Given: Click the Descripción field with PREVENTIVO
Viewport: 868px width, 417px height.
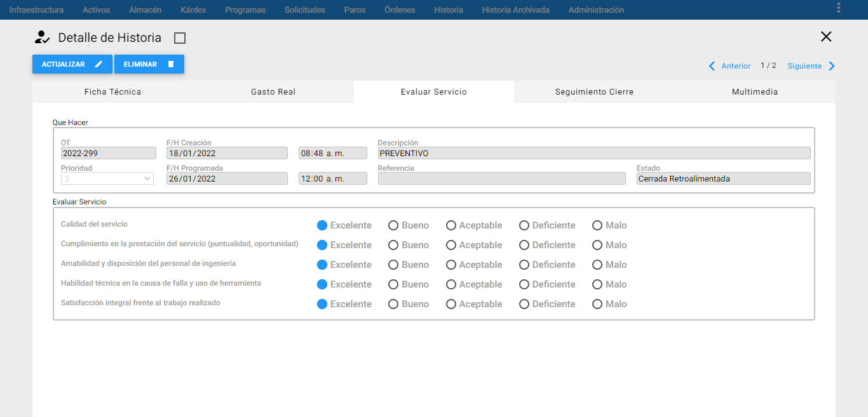Looking at the screenshot, I should [594, 153].
